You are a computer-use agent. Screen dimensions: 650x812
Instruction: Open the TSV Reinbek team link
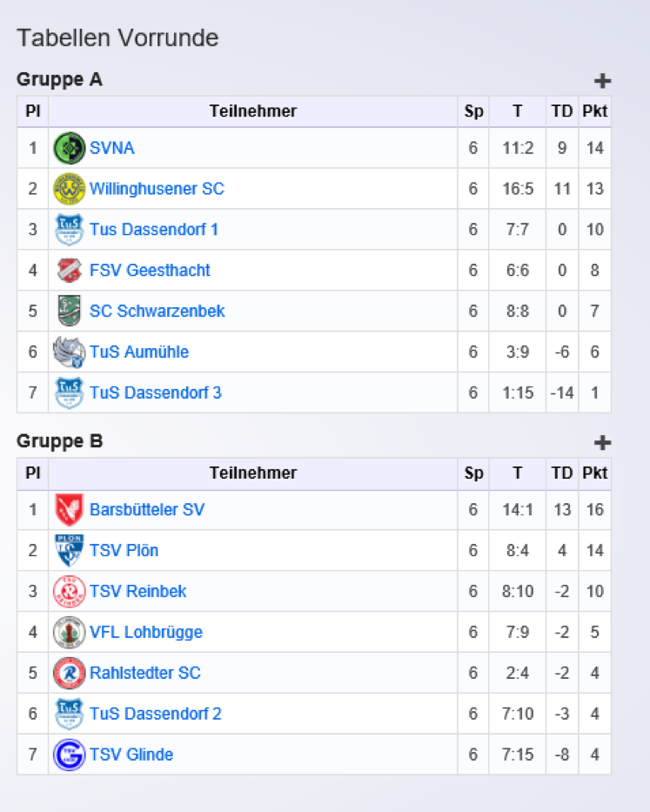tap(137, 592)
